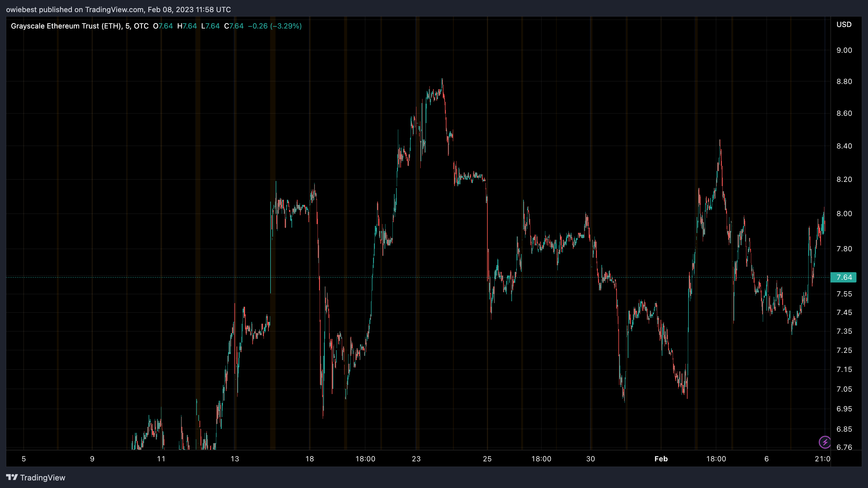Click the owiebest publisher link

pyautogui.click(x=22, y=9)
